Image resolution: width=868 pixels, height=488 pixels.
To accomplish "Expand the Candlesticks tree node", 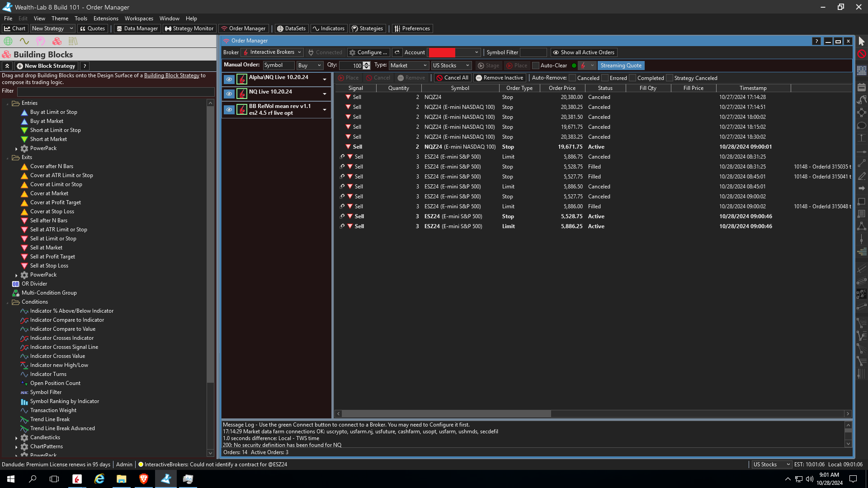I will click(x=16, y=438).
